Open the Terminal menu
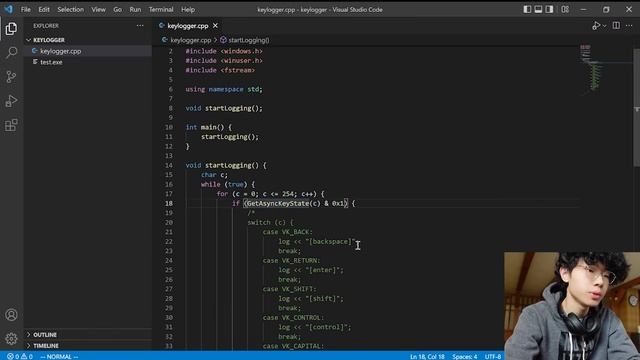This screenshot has height=360, width=640. (x=161, y=9)
